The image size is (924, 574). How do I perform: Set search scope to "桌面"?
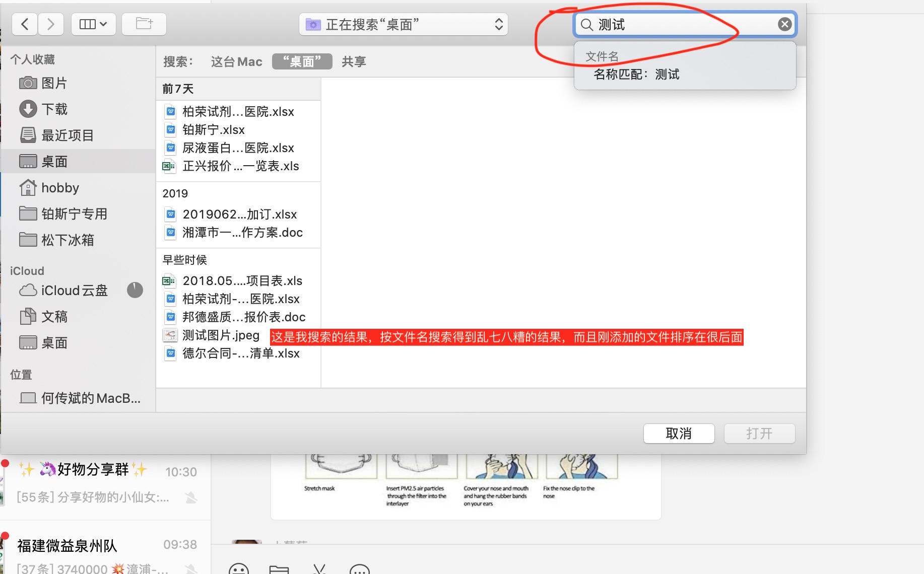pyautogui.click(x=302, y=61)
